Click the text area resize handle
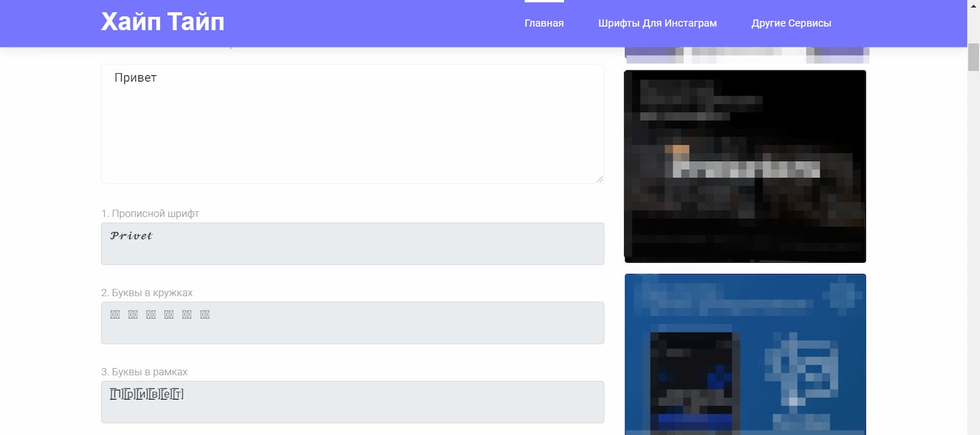Viewport: 980px width, 435px height. pyautogui.click(x=599, y=179)
